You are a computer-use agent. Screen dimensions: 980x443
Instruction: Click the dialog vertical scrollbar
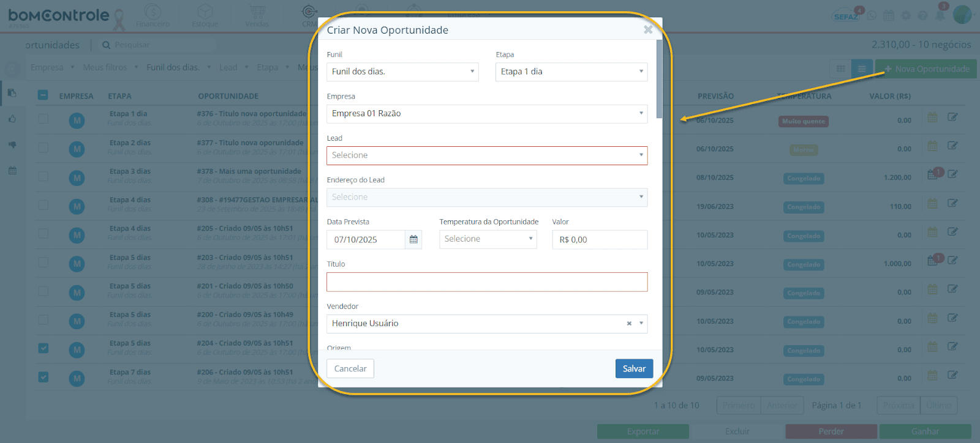click(659, 80)
